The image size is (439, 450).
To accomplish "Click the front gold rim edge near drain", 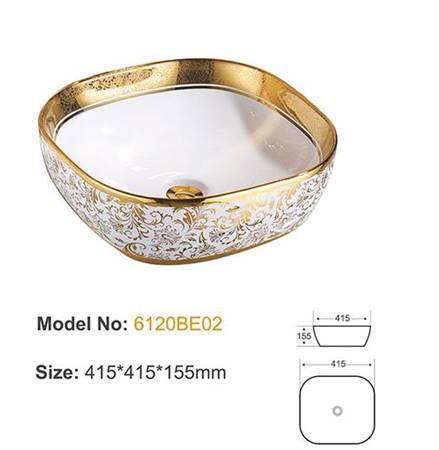I will pyautogui.click(x=187, y=201).
